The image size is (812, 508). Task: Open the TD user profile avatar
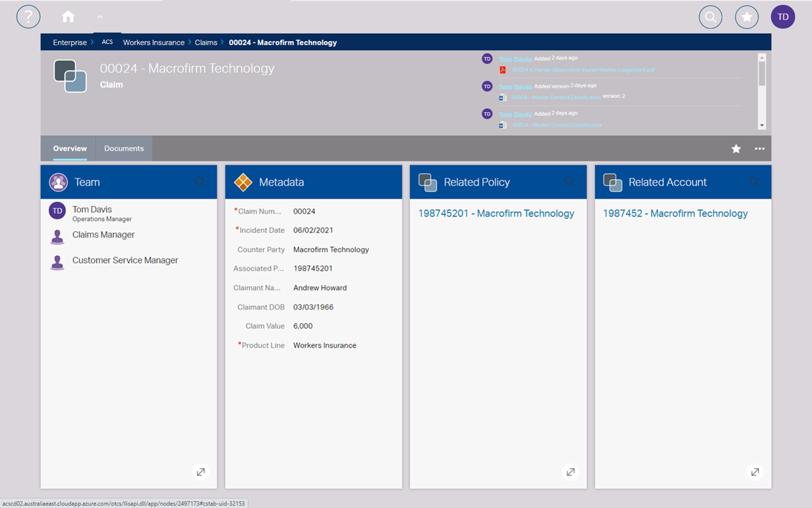coord(783,17)
